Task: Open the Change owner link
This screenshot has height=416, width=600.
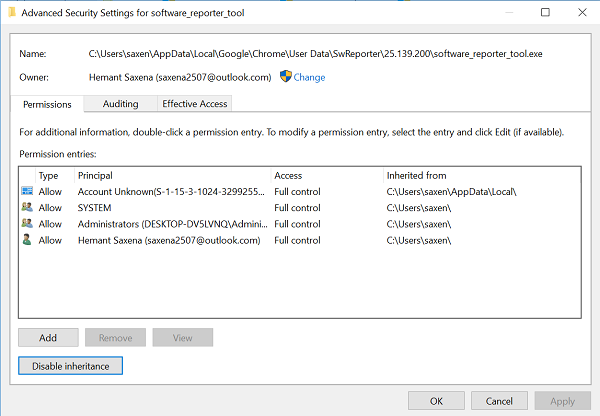Action: click(x=309, y=77)
